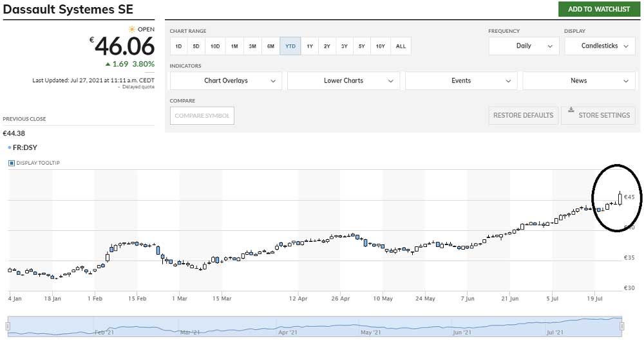Click the green up arrow price change icon

click(108, 64)
